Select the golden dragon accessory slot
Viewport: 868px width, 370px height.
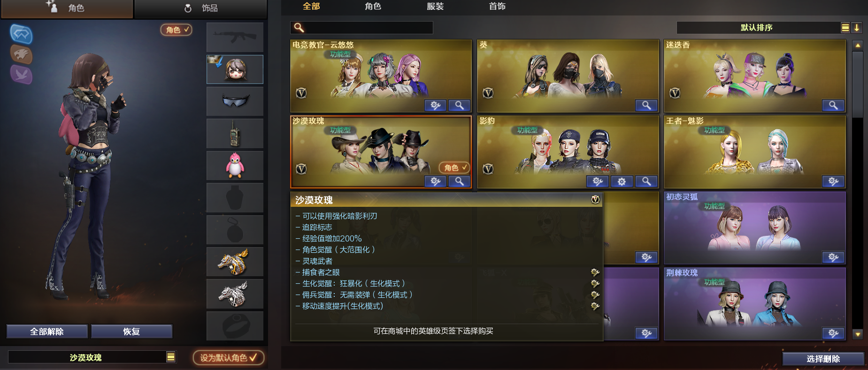(x=235, y=262)
